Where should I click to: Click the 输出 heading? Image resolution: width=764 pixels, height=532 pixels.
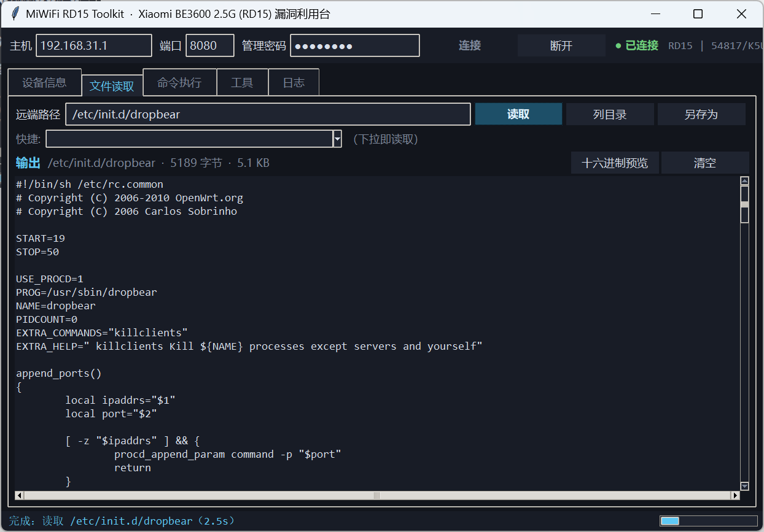pyautogui.click(x=28, y=163)
